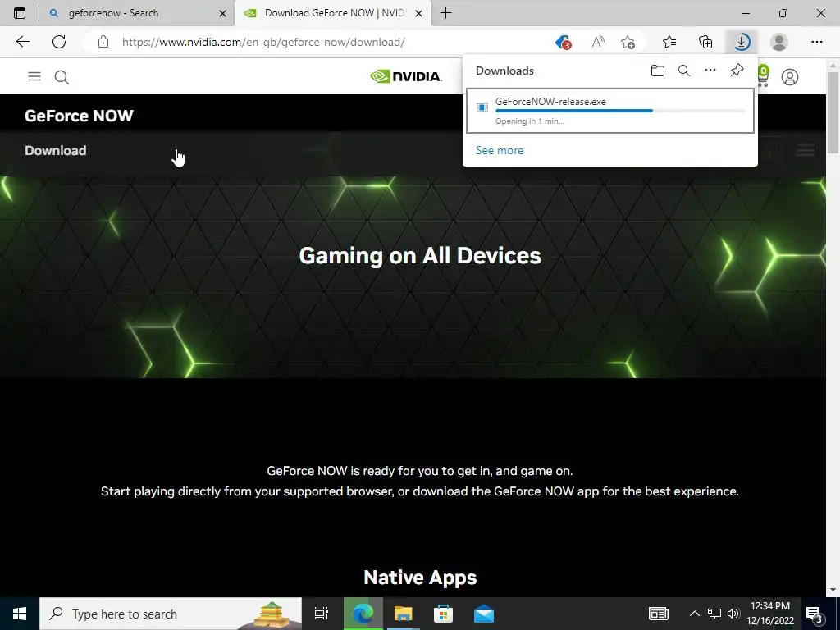This screenshot has height=630, width=840.
Task: Add this page to favorites
Action: coord(628,42)
